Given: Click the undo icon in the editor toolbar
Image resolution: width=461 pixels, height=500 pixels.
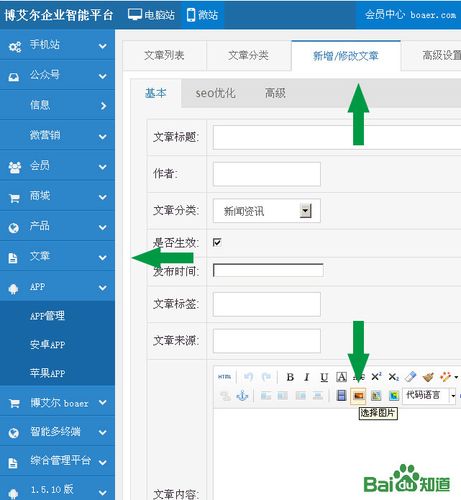Looking at the screenshot, I should [248, 377].
